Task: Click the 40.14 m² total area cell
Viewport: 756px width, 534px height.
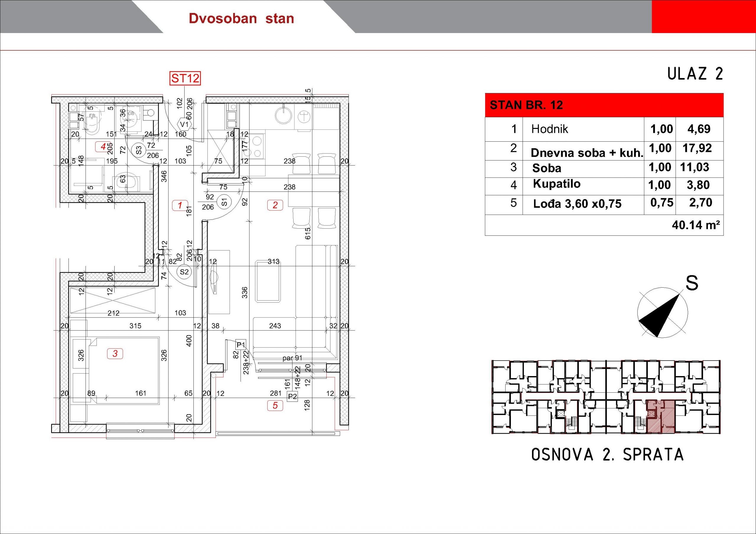Action: pyautogui.click(x=695, y=225)
